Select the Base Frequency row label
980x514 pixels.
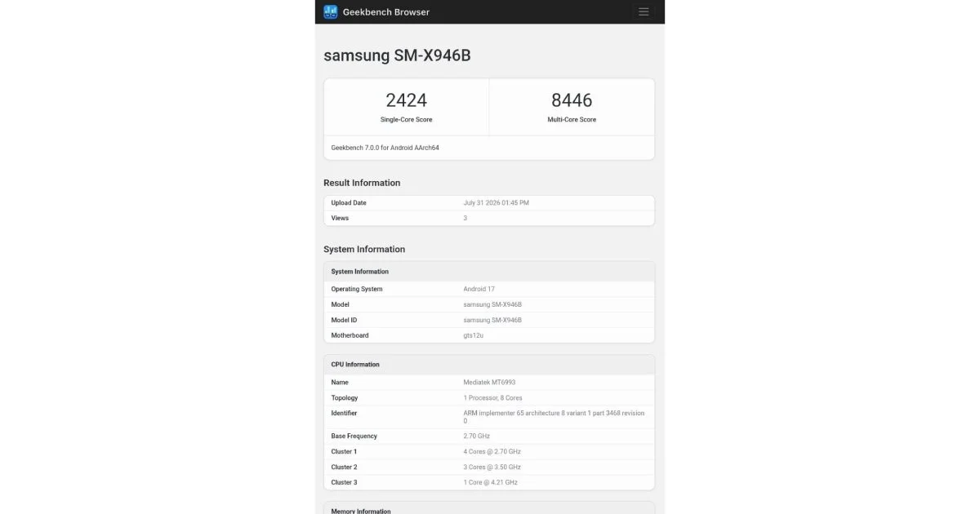(x=354, y=436)
